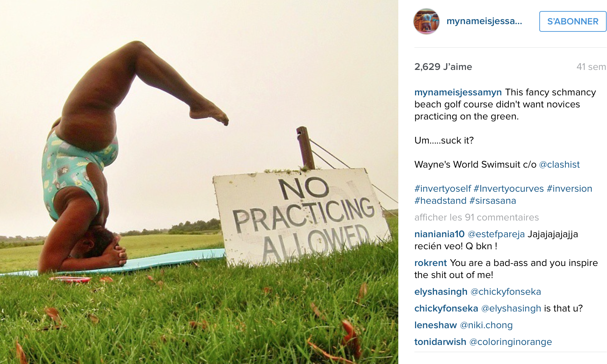Open the #inversion hashtag
607x364 pixels.
[x=569, y=189]
